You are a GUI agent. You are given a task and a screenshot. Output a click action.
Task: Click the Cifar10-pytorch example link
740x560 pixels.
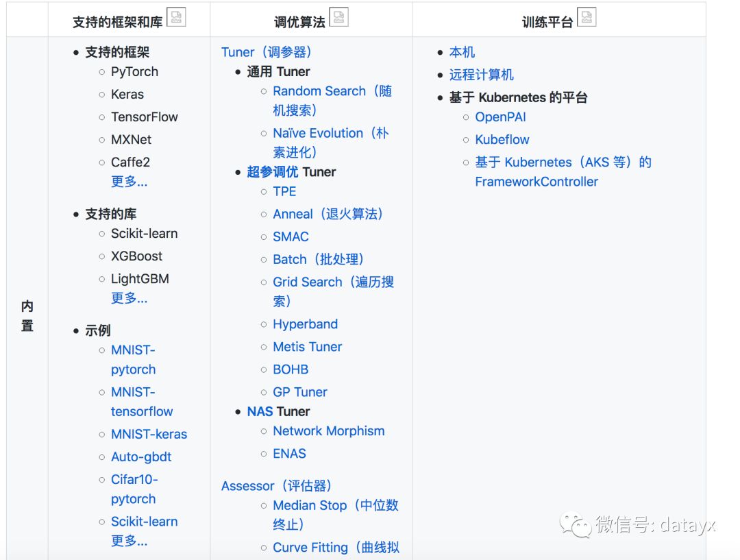(134, 489)
